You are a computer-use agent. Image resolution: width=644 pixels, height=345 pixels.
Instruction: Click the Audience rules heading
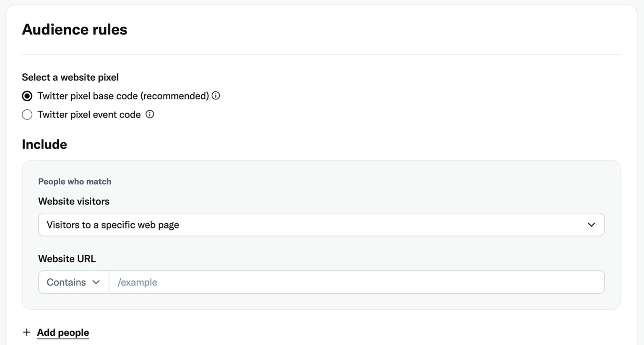(x=75, y=29)
